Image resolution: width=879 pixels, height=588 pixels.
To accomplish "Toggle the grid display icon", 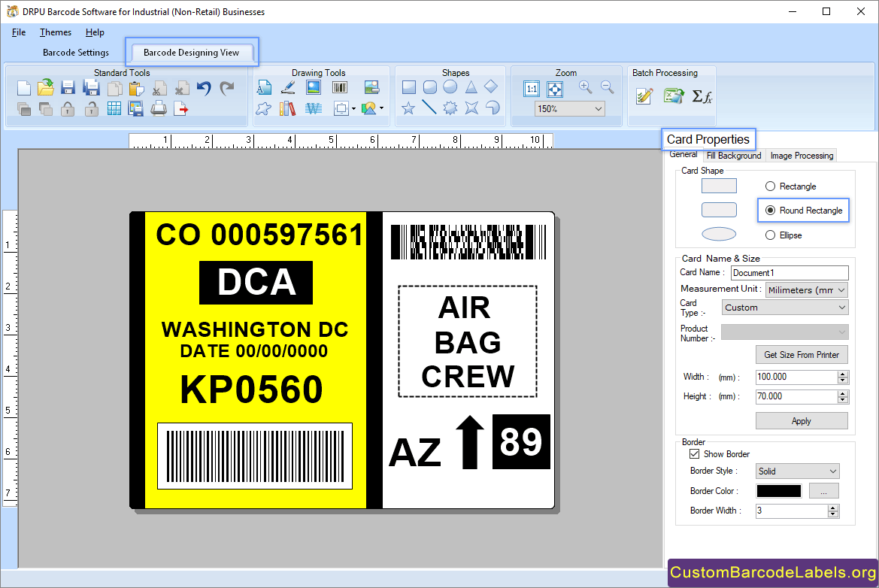I will click(114, 109).
